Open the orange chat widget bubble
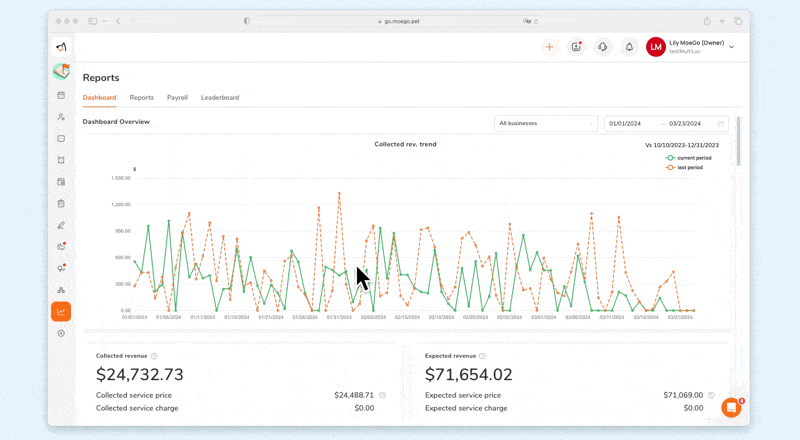The height and width of the screenshot is (440, 800). point(731,408)
